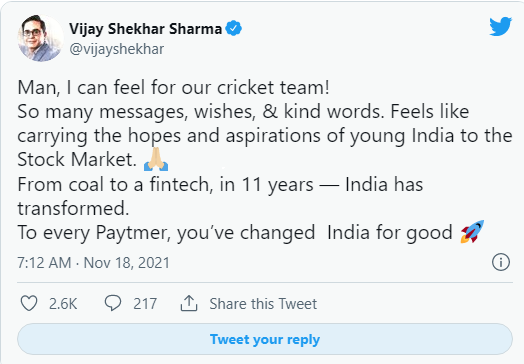Open the 7:12 AM Nov 18, 2021 timestamp
Viewport: 524px width, 364px height.
94,263
